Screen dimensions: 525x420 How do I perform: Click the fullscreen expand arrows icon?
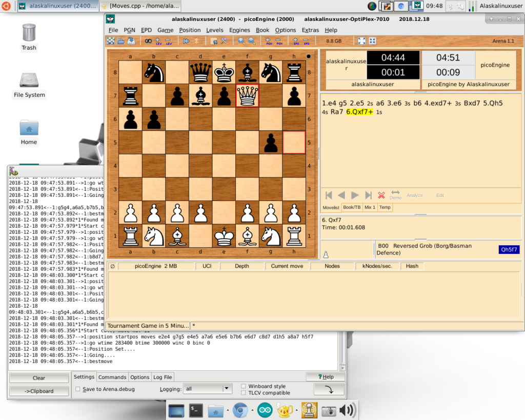(361, 41)
